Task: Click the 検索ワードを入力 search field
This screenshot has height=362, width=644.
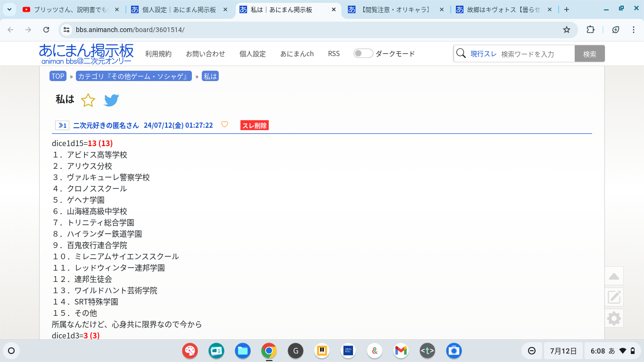Action: (x=536, y=54)
